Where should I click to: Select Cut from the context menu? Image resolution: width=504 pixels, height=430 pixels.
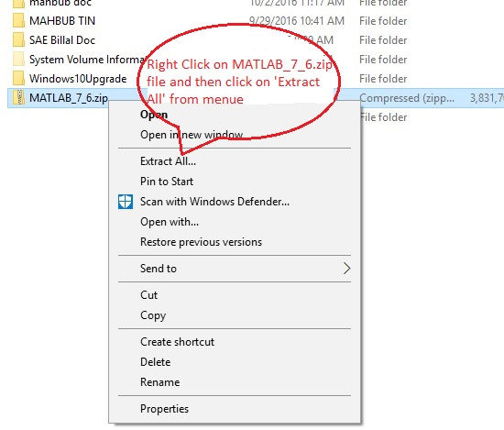click(x=148, y=295)
